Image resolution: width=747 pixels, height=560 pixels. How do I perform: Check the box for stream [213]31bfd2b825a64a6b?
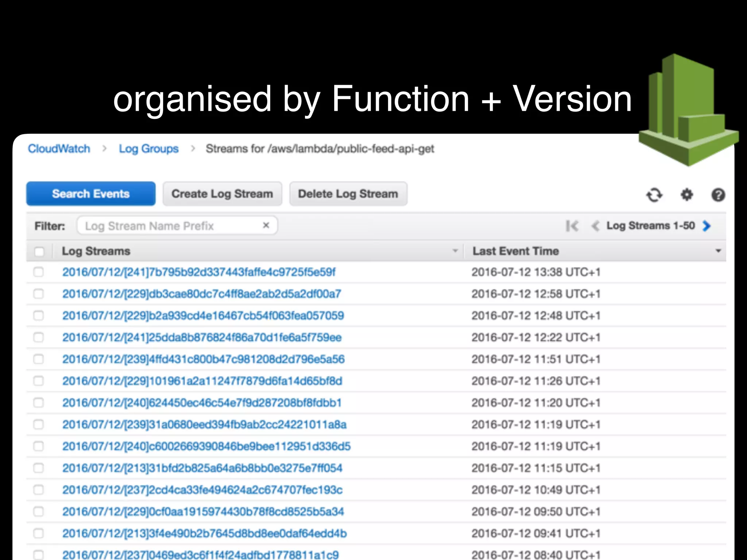39,468
